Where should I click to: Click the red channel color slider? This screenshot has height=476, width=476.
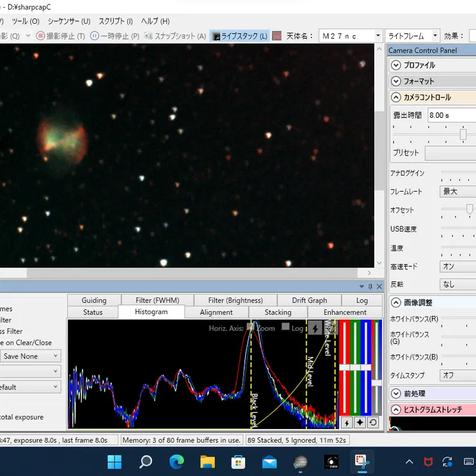[344, 367]
